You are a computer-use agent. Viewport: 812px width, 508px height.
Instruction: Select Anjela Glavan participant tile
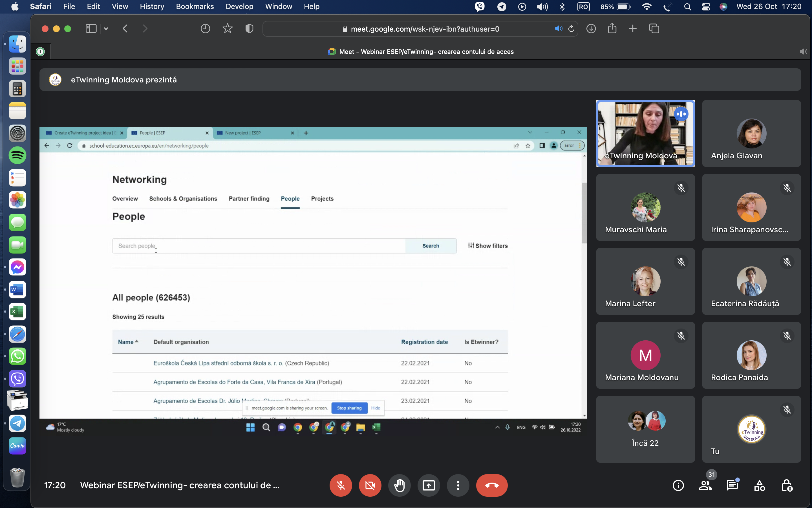pos(751,133)
